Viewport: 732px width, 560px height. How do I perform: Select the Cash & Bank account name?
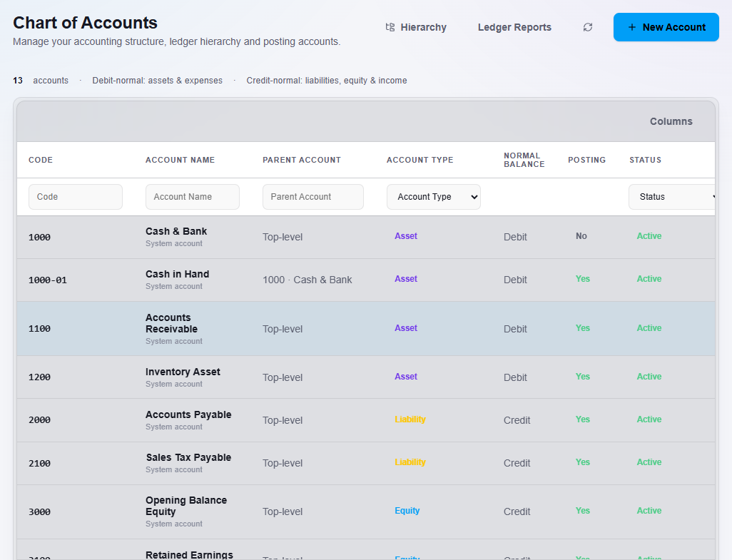coord(176,231)
